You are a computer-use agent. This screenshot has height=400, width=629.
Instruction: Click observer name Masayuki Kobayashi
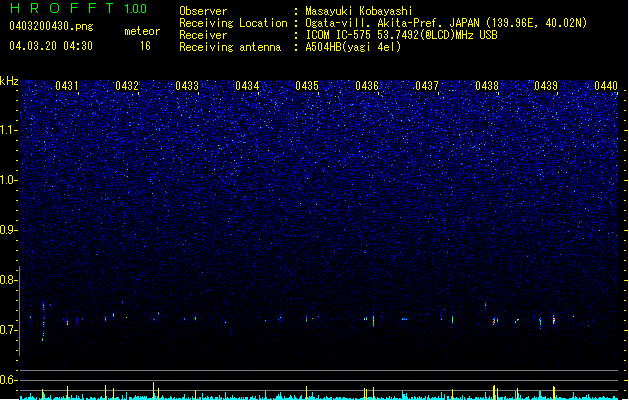tap(359, 11)
